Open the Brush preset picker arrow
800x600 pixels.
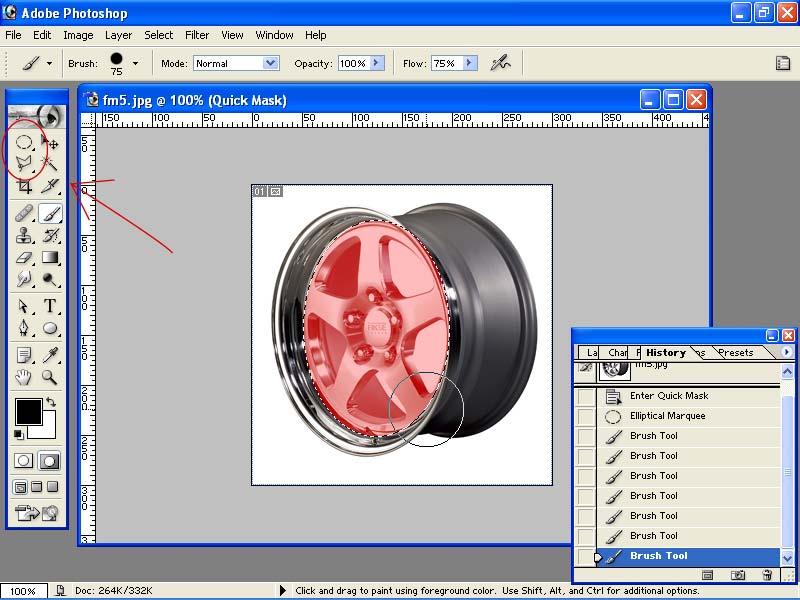(135, 63)
